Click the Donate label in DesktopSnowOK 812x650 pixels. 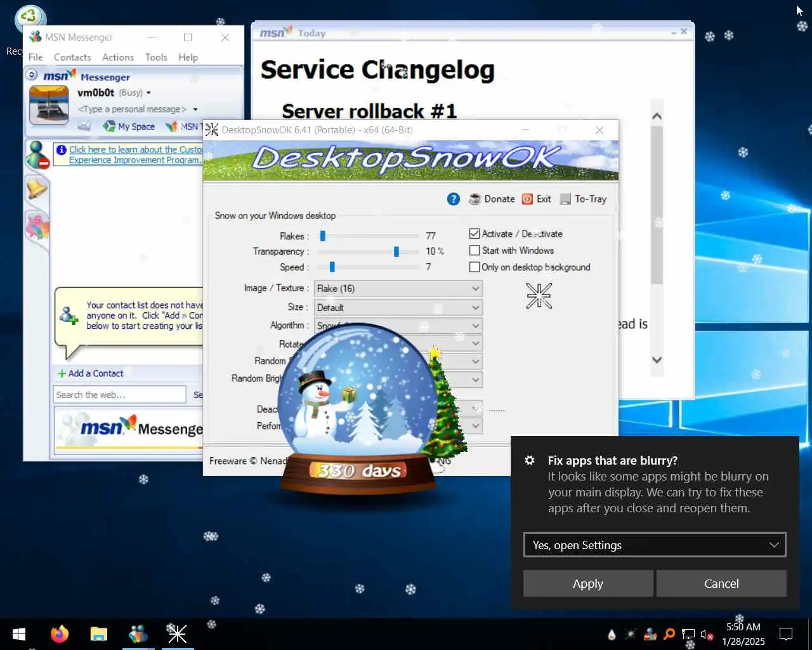499,199
